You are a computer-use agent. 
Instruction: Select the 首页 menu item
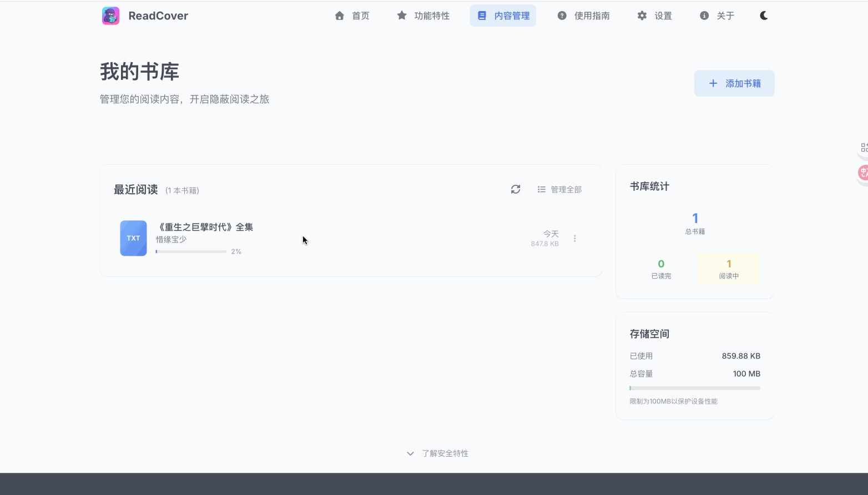pos(352,16)
